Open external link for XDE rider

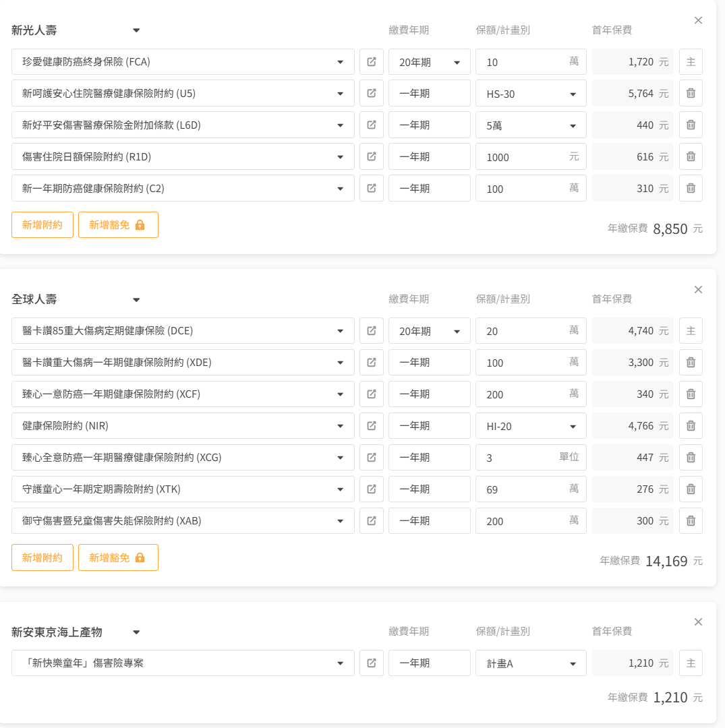(372, 362)
